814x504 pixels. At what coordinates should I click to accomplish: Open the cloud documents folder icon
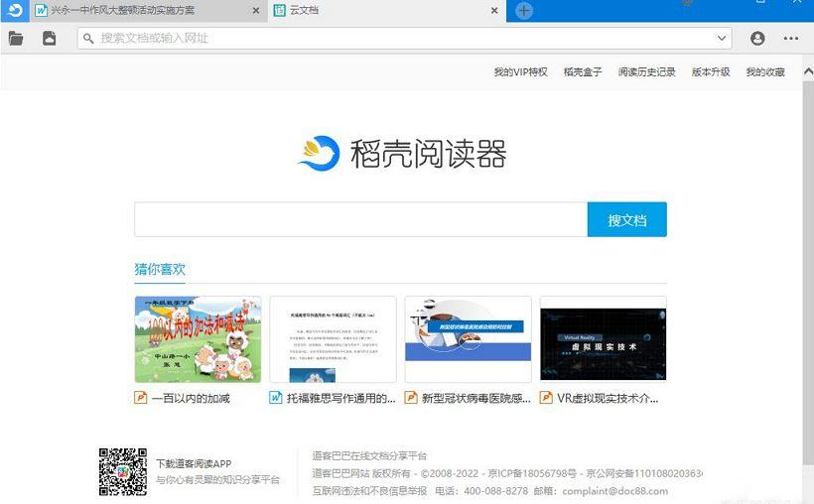[49, 38]
